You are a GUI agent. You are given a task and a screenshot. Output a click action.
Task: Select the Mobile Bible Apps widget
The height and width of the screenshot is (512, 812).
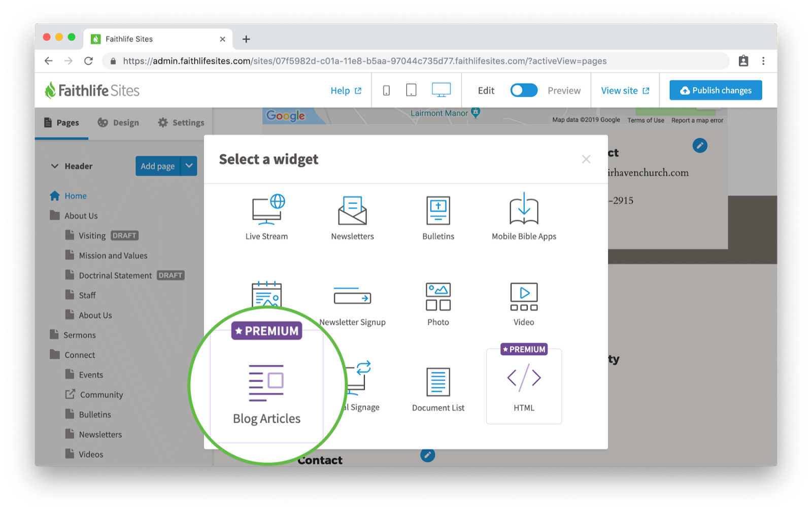coord(524,217)
